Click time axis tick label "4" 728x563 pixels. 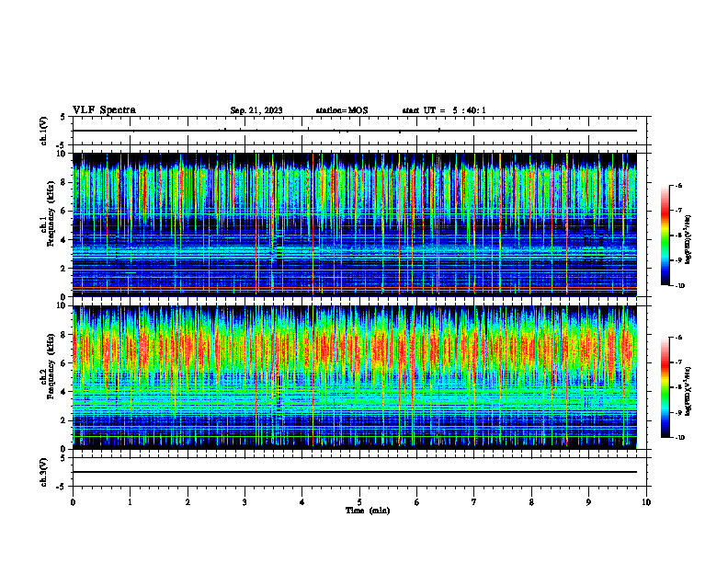click(x=301, y=502)
